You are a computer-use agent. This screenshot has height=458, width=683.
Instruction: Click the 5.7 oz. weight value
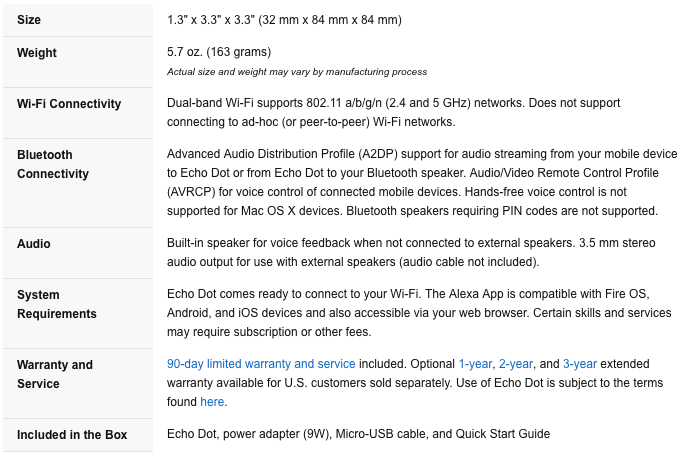point(219,52)
